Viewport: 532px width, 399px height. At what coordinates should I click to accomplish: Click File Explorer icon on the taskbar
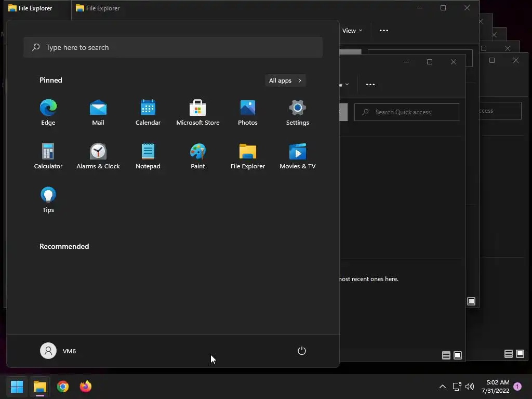[39, 387]
